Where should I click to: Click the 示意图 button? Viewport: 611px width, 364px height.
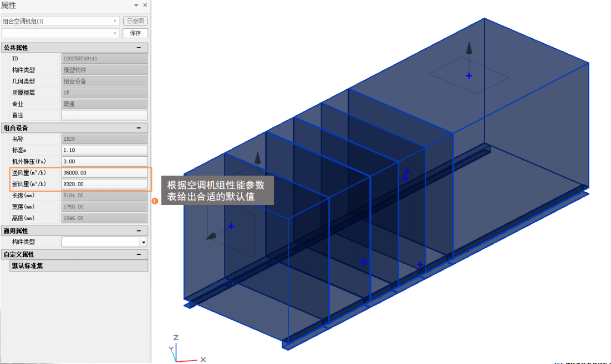(135, 21)
